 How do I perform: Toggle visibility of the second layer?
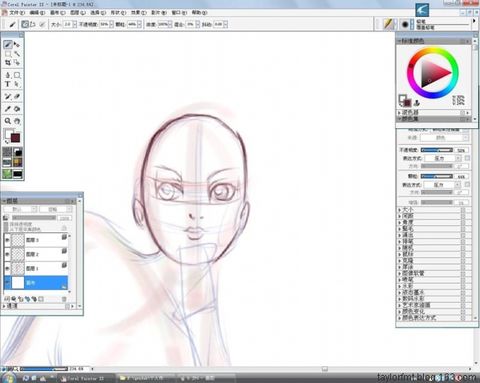point(7,254)
